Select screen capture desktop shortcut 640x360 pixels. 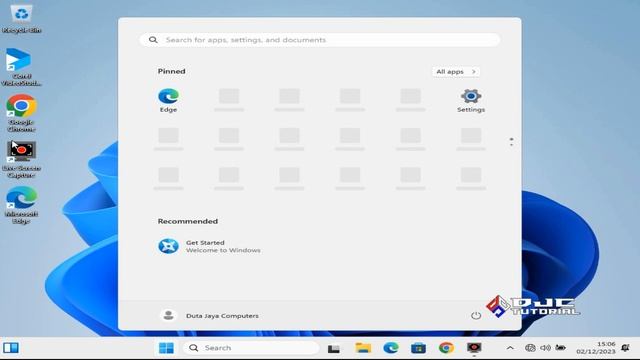[21, 159]
